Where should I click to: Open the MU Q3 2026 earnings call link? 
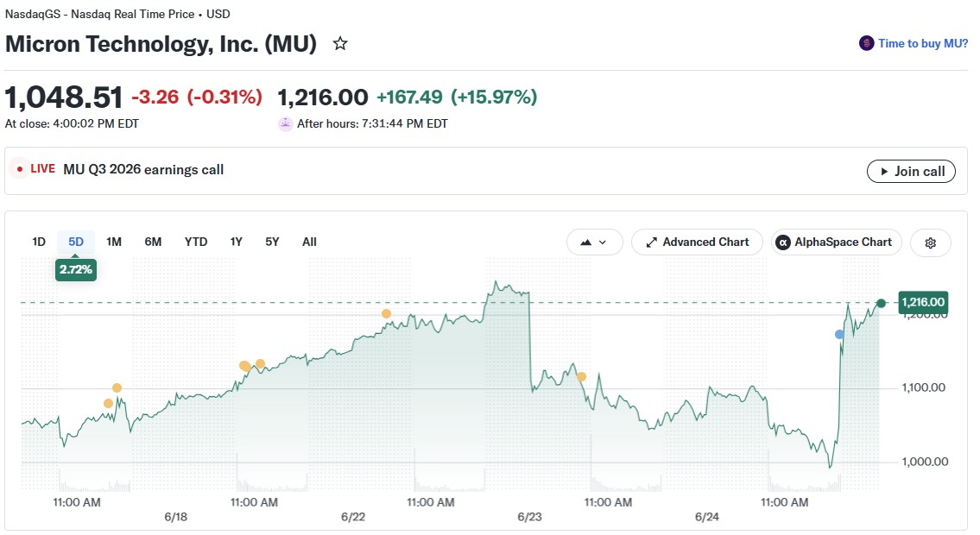[143, 170]
